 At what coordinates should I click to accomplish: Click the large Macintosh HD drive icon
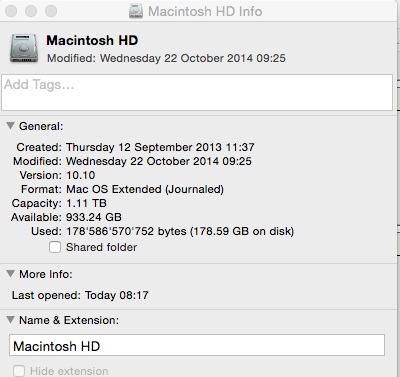coord(24,48)
